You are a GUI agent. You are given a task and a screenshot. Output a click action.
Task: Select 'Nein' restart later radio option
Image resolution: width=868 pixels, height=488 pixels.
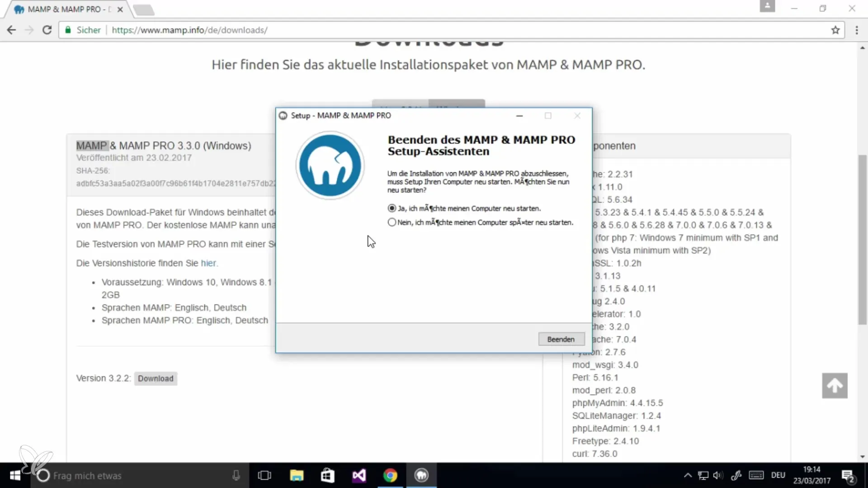[x=392, y=222]
